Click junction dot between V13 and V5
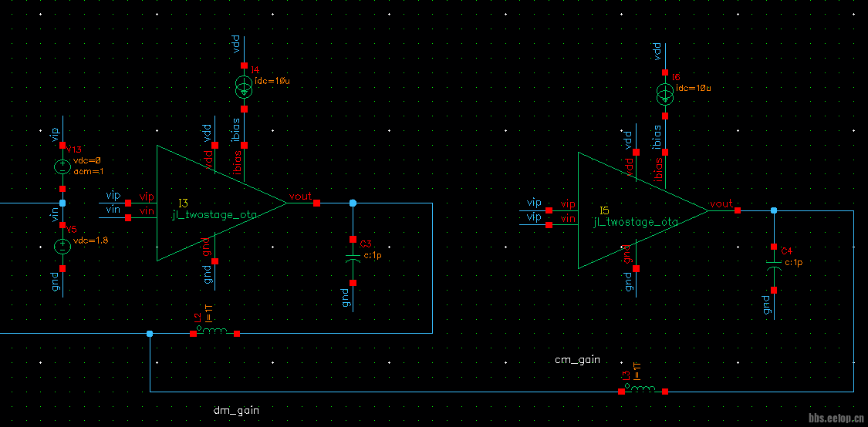Image resolution: width=868 pixels, height=427 pixels. 62,203
